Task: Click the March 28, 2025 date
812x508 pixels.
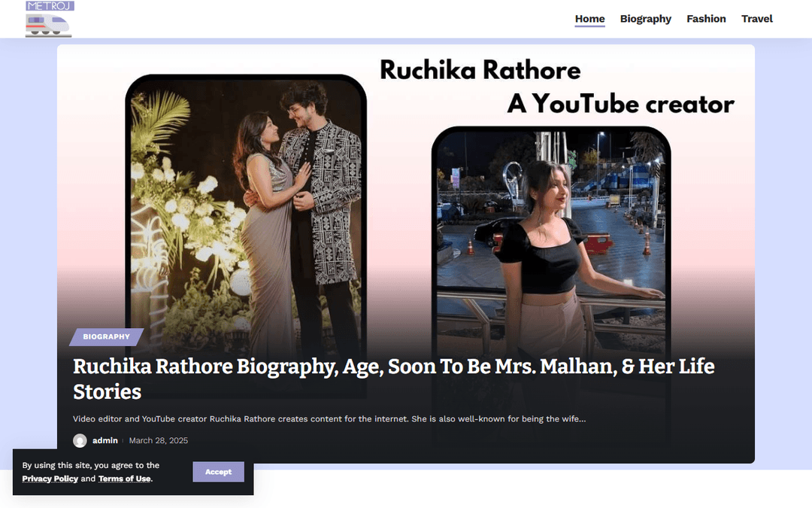Action: (159, 440)
